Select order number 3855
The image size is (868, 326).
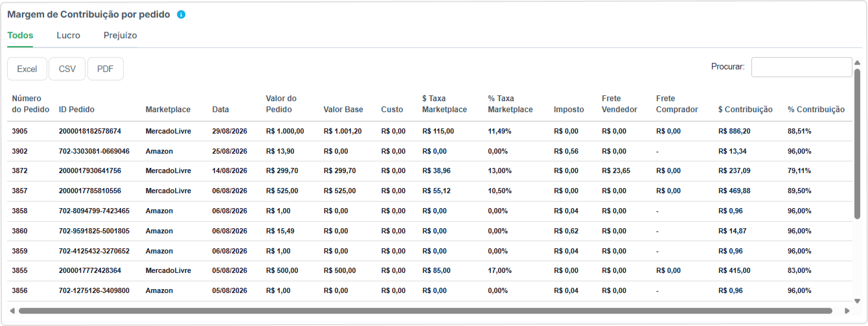(19, 270)
